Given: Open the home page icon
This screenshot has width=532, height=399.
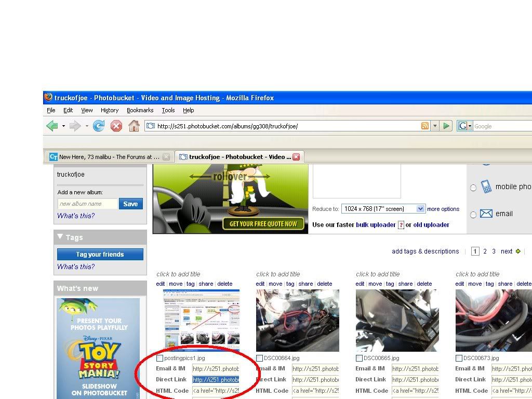Looking at the screenshot, I should coord(134,126).
